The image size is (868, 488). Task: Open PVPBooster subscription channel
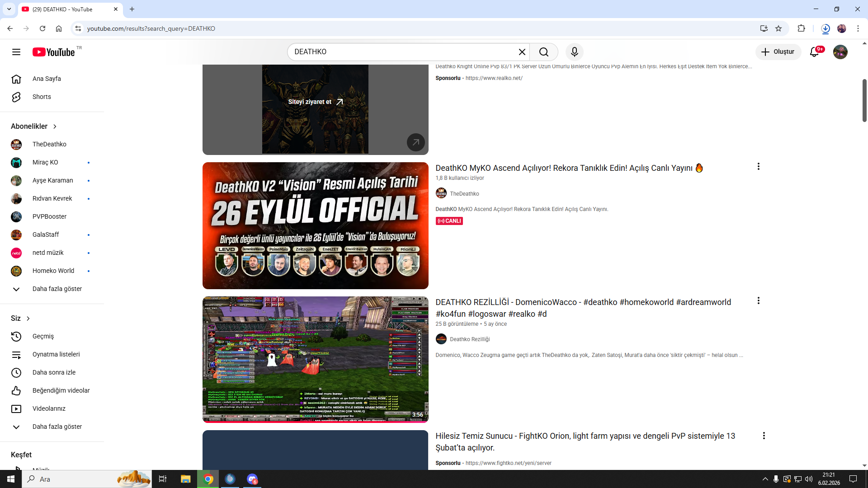coord(52,216)
